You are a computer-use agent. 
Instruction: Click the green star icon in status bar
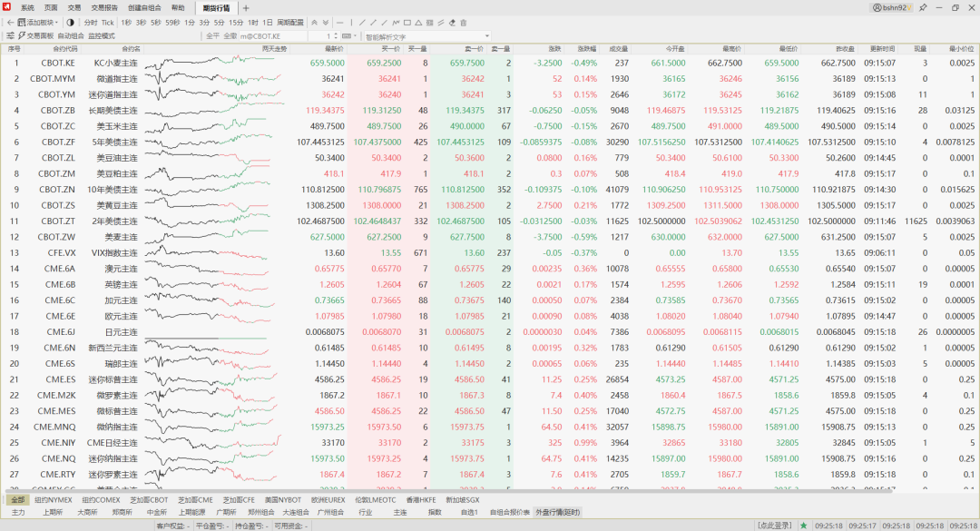[x=803, y=526]
